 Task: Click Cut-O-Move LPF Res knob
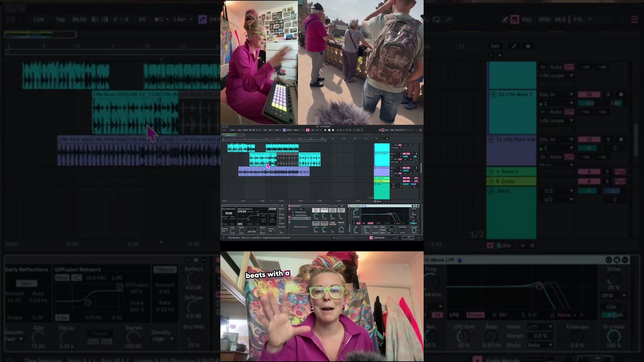click(356, 230)
